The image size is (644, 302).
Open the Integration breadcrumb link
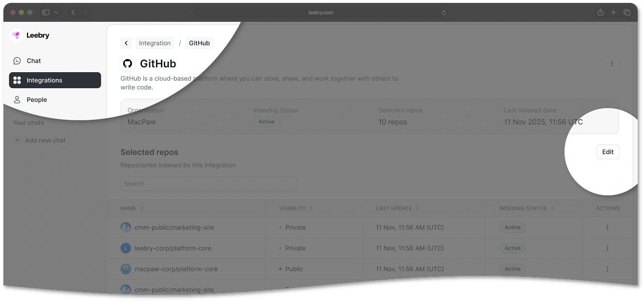click(x=155, y=43)
